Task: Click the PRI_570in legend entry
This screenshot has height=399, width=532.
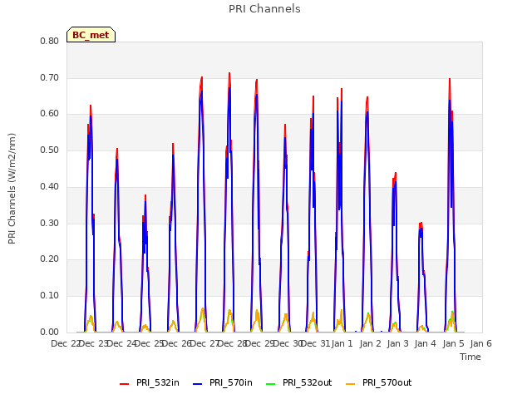Action: click(x=223, y=382)
